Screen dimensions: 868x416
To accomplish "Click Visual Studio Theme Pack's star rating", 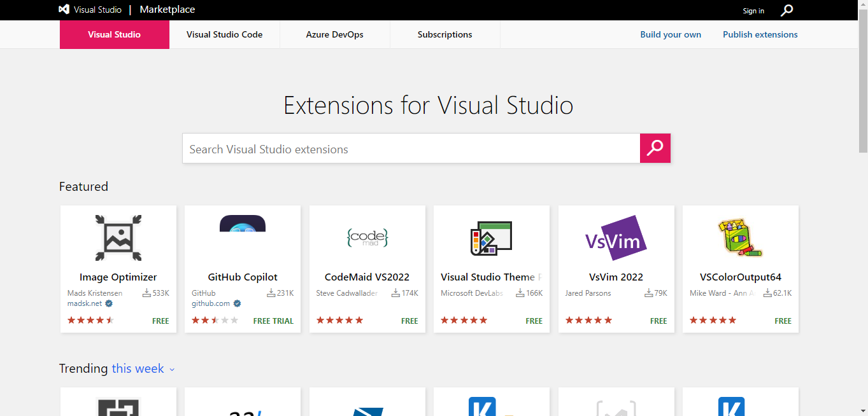I will (x=464, y=320).
